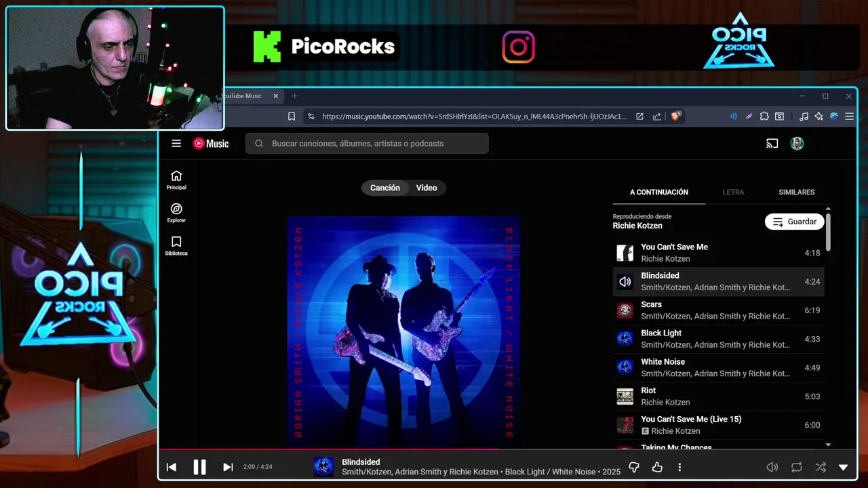Click the Black Light / White Noise album cover
The width and height of the screenshot is (868, 488).
(x=403, y=332)
